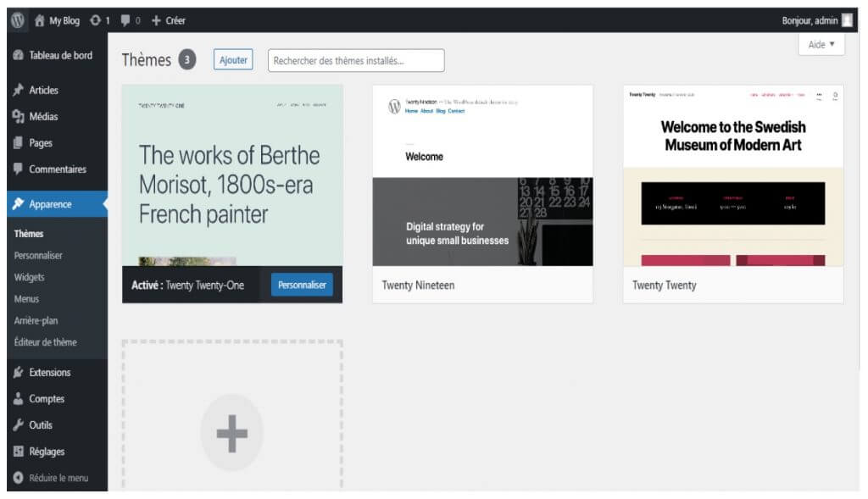Open the WordPress logo menu
This screenshot has height=499, width=868.
click(x=18, y=20)
